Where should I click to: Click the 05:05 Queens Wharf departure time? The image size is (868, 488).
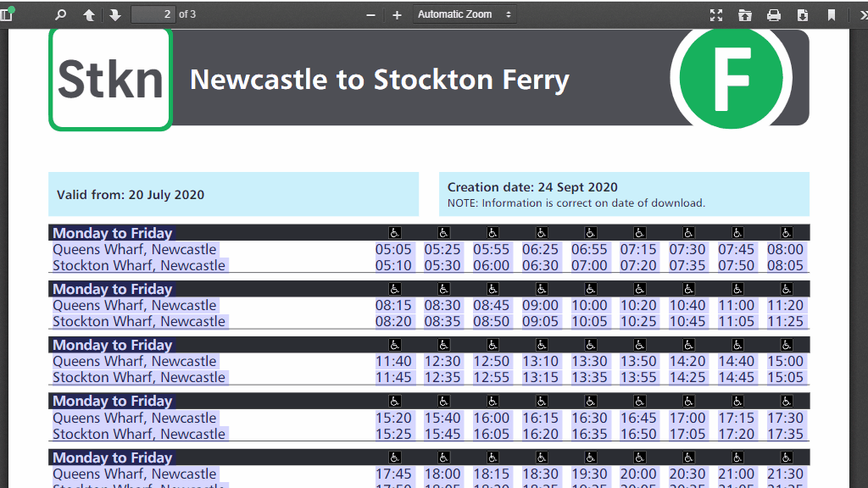pyautogui.click(x=394, y=250)
